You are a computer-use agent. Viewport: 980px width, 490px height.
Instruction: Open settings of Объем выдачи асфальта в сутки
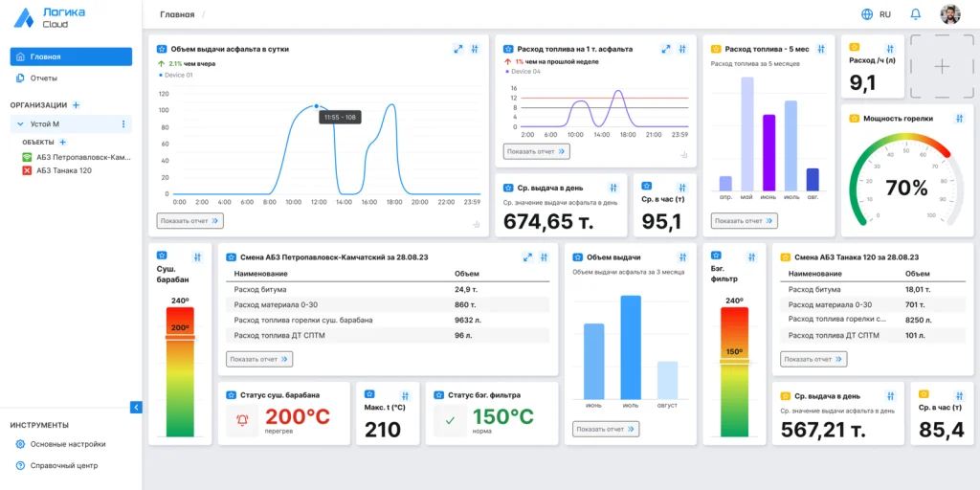coord(475,49)
